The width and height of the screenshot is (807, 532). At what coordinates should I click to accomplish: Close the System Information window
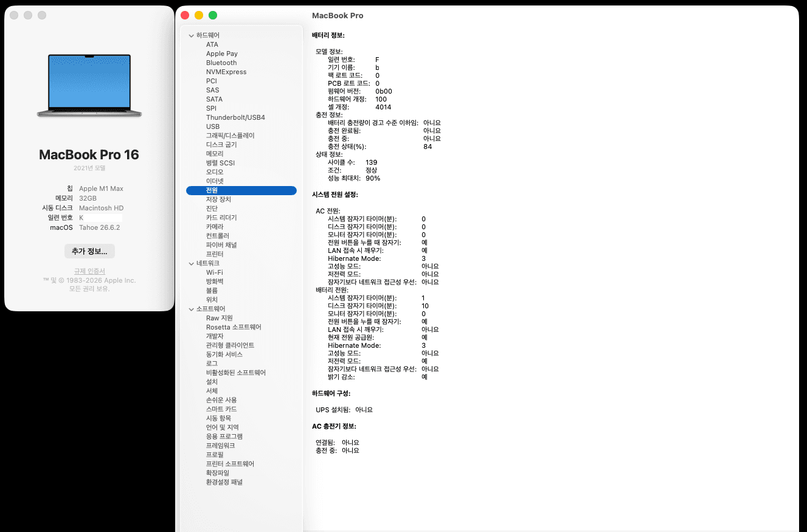(x=185, y=15)
